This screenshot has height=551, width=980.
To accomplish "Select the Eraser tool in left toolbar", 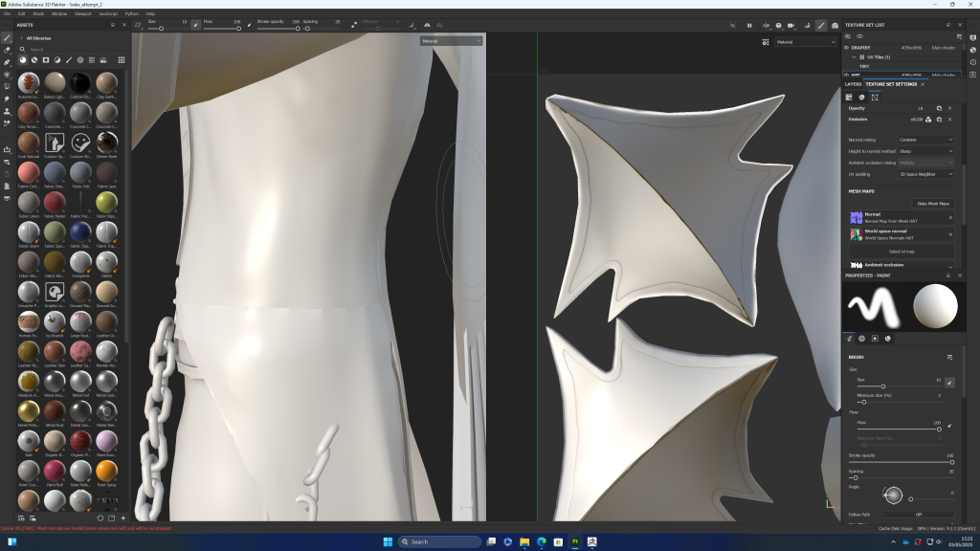I will coord(8,50).
